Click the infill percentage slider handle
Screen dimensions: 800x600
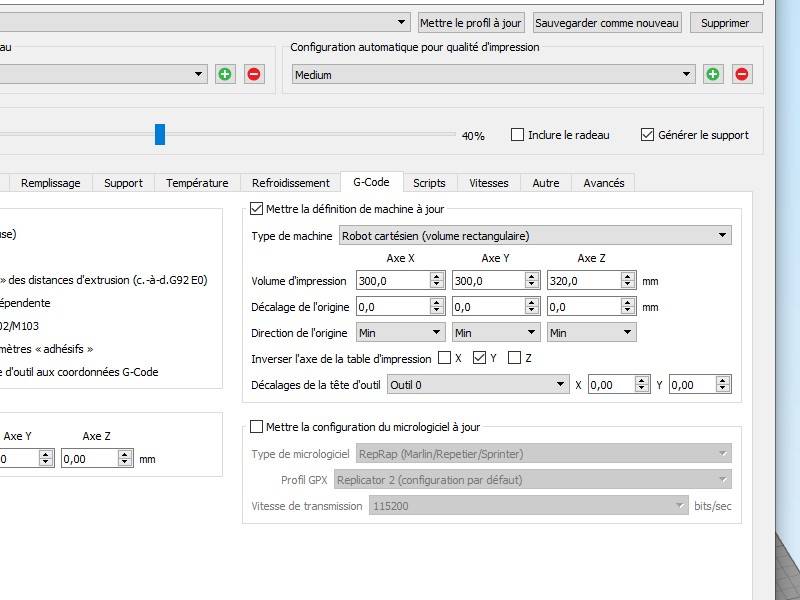160,135
